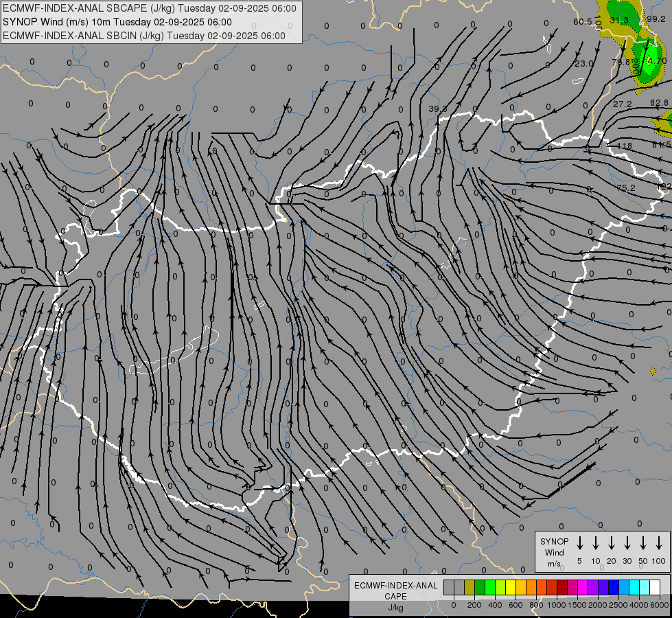
Task: Pick the pure blue CAPE legend swatch
Action: click(614, 587)
